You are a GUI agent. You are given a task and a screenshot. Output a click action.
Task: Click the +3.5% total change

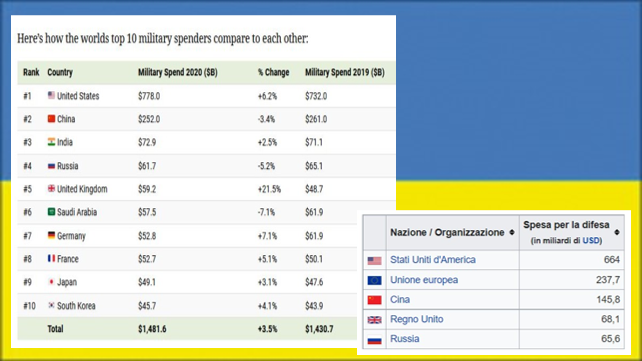coord(267,329)
